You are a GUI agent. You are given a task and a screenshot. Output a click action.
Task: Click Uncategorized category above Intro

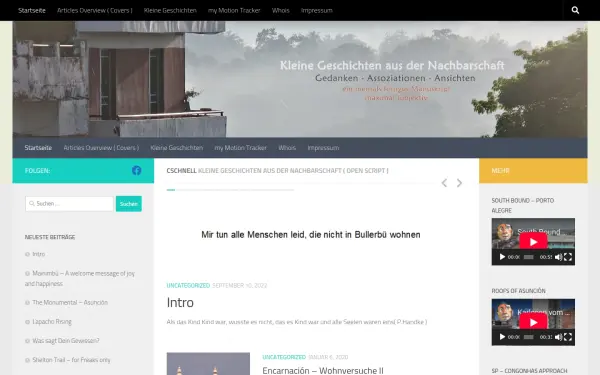coord(188,285)
